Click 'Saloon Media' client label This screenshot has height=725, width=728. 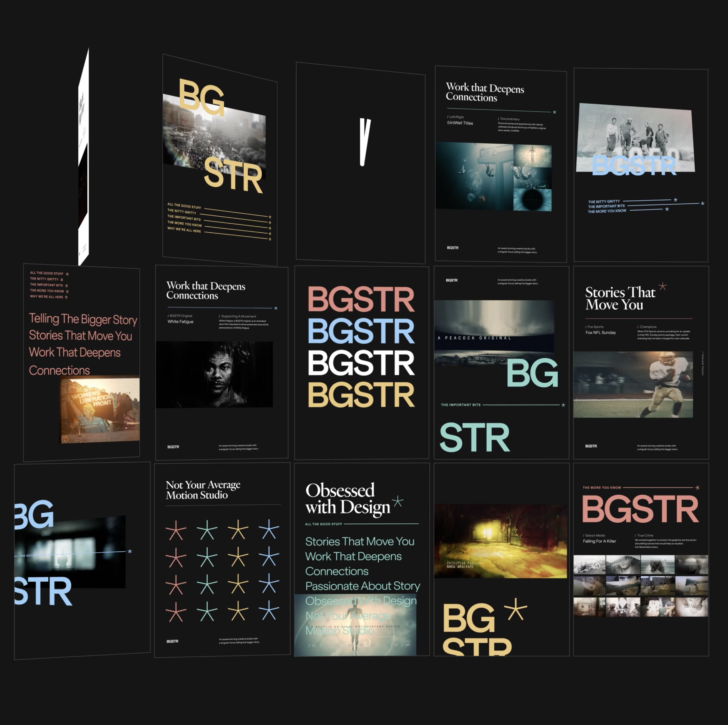coord(594,536)
